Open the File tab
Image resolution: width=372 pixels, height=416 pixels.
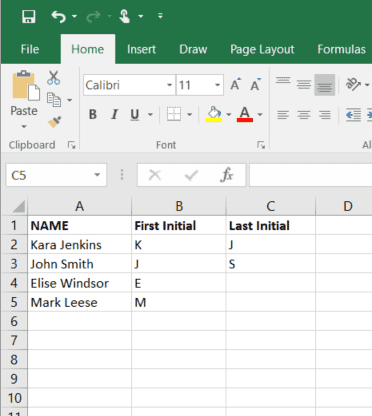pyautogui.click(x=30, y=49)
